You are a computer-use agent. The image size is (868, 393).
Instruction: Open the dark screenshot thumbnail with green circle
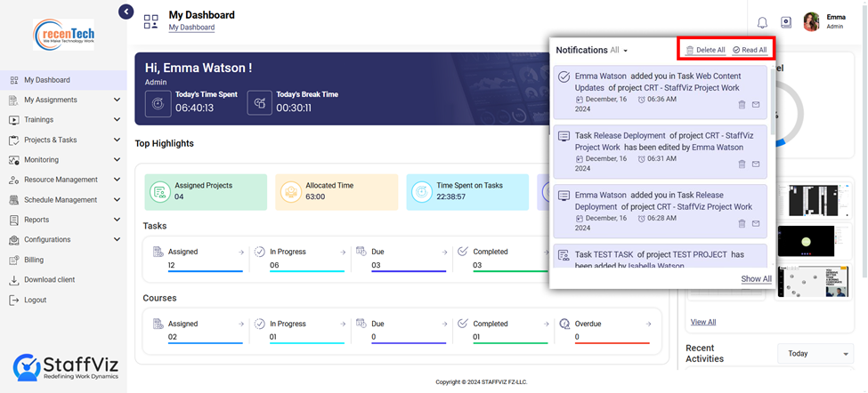pyautogui.click(x=813, y=241)
